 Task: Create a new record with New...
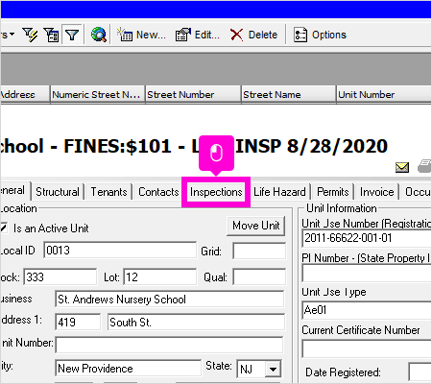coord(141,35)
